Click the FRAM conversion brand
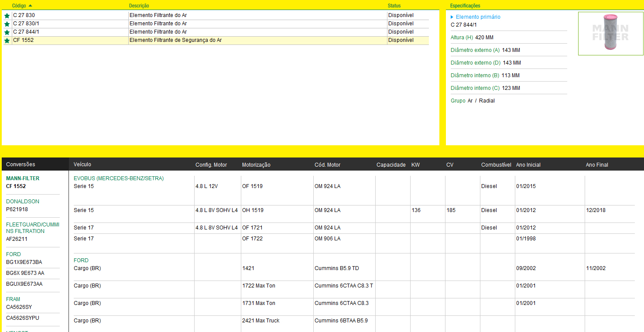 (x=13, y=299)
